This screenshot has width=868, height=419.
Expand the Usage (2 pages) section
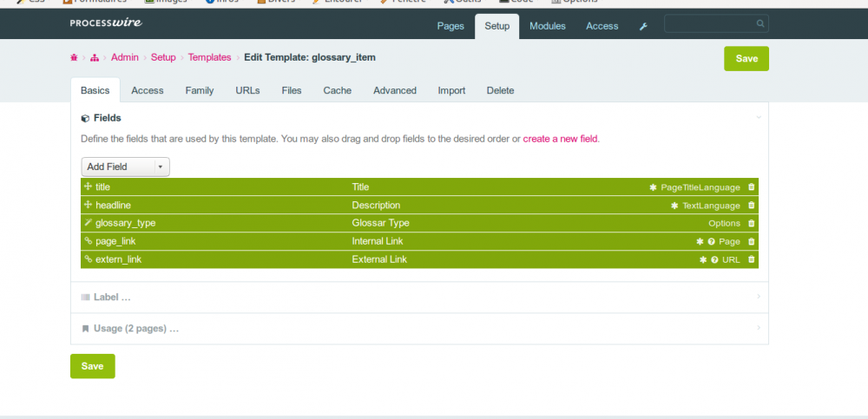coord(135,329)
